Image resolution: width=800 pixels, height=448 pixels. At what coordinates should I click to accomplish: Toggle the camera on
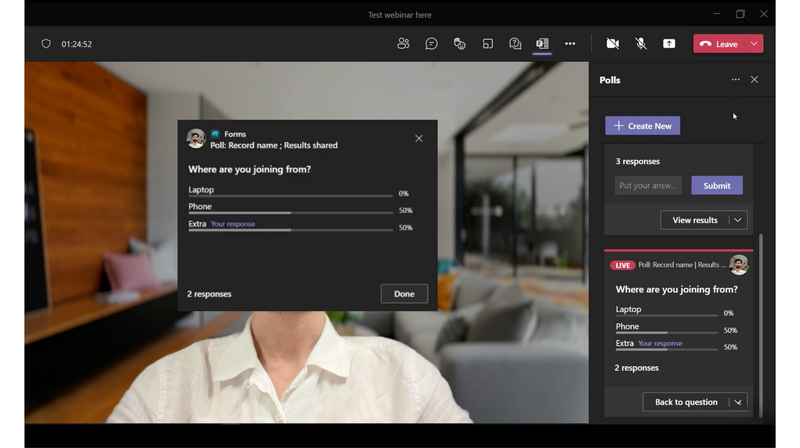point(612,44)
